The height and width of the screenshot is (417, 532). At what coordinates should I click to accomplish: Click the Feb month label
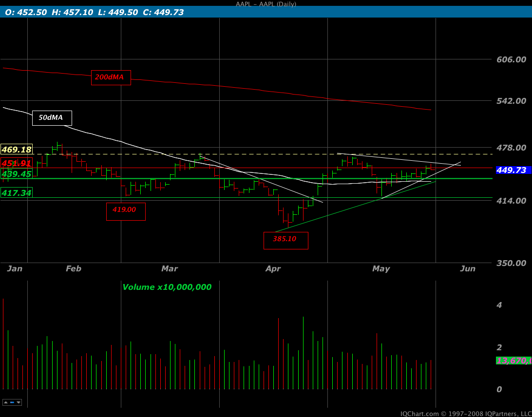pyautogui.click(x=74, y=269)
